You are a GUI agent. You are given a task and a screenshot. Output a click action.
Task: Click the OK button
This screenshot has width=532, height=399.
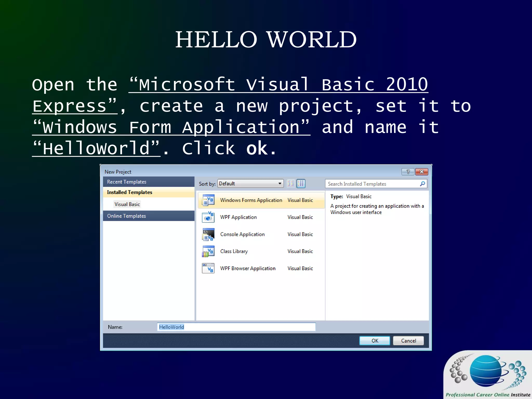[x=375, y=341]
